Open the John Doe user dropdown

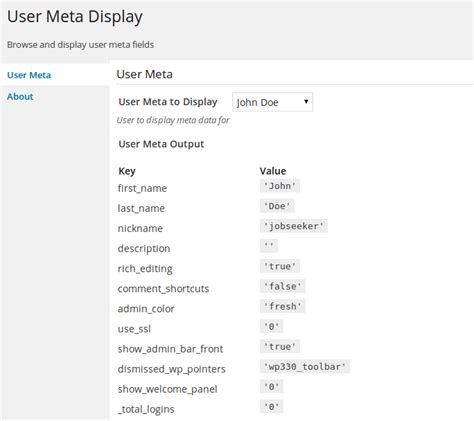(x=272, y=102)
